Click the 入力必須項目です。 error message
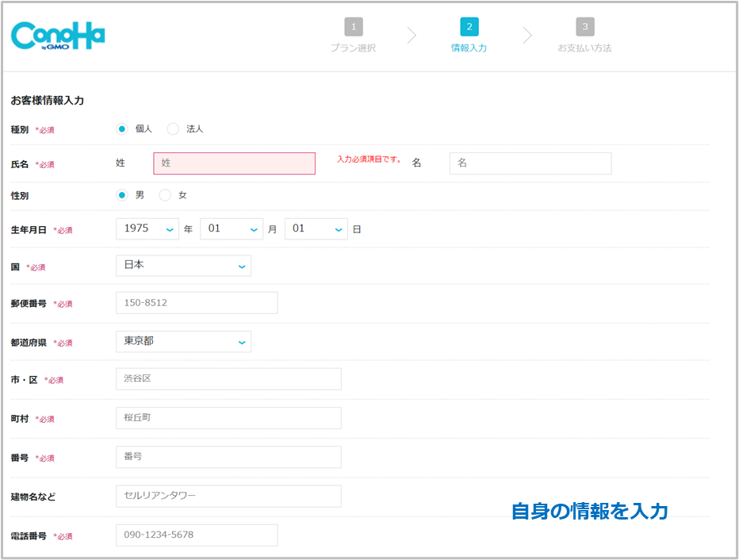 [369, 159]
